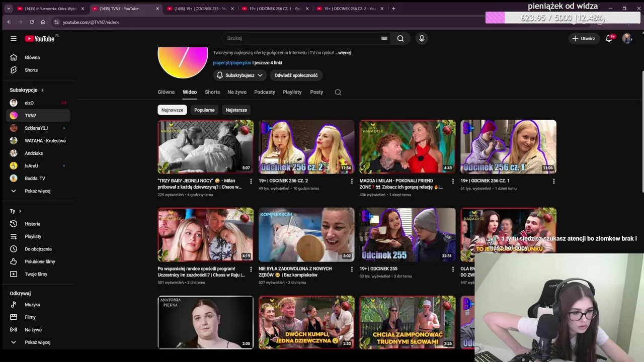Open Budda. TV subscription channel
The width and height of the screenshot is (644, 362).
(38, 178)
